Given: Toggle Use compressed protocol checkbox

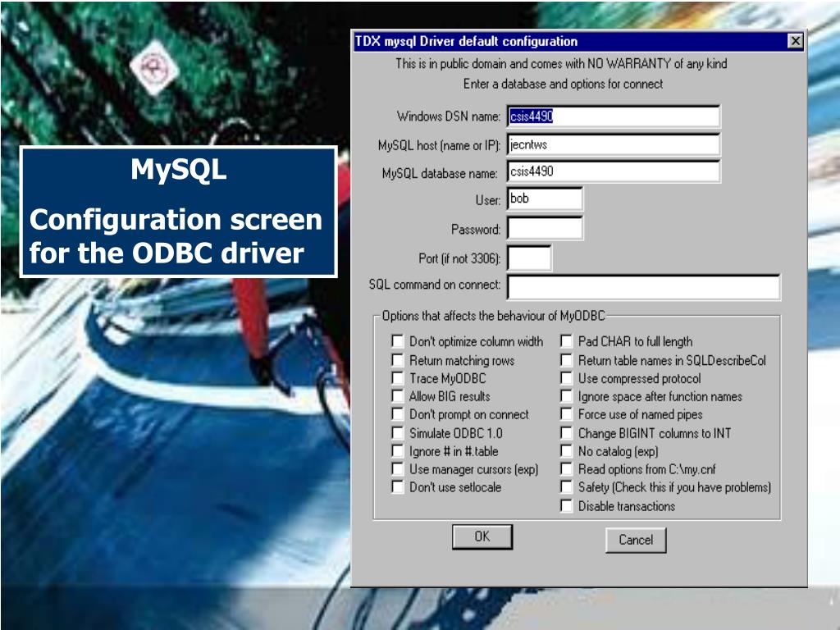Looking at the screenshot, I should (566, 378).
